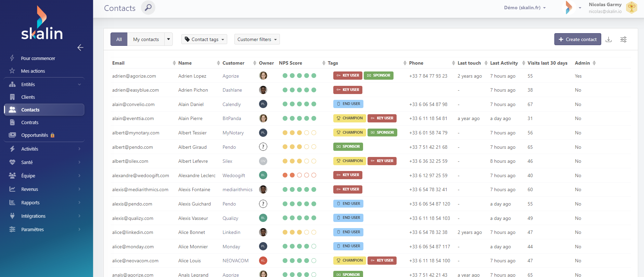Open the Contact tags dropdown
644x277 pixels.
(x=204, y=39)
